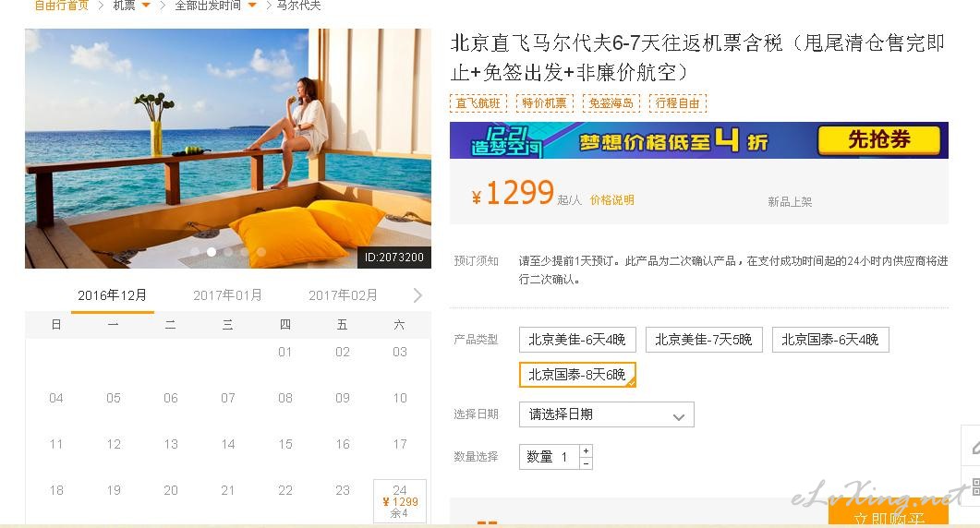
Task: Increase quantity with the plus stepper
Action: pos(586,450)
